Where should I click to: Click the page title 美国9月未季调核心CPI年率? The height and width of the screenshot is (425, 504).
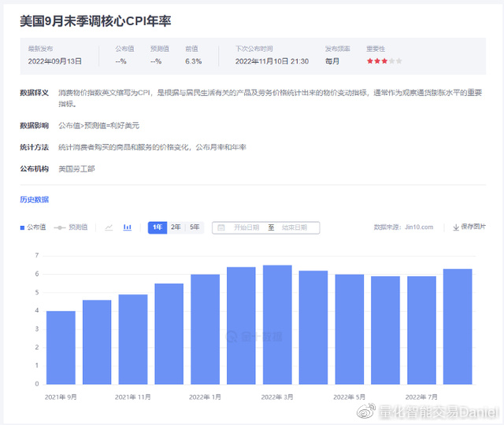click(95, 21)
